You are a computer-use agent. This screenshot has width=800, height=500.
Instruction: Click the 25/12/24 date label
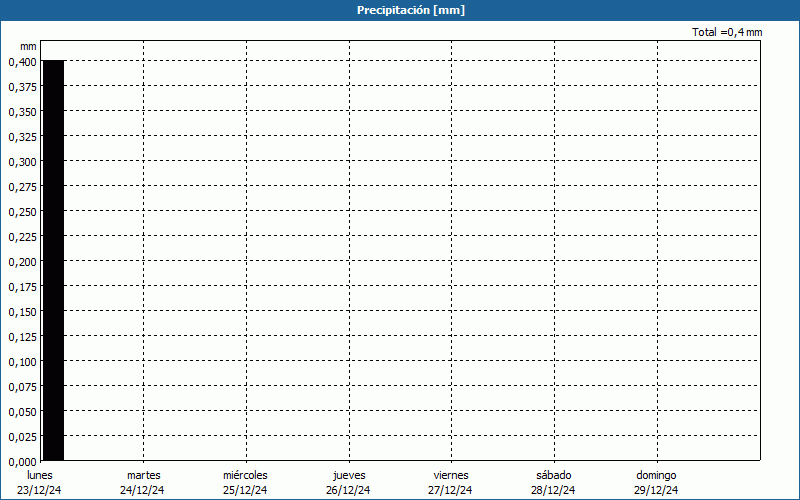[245, 490]
